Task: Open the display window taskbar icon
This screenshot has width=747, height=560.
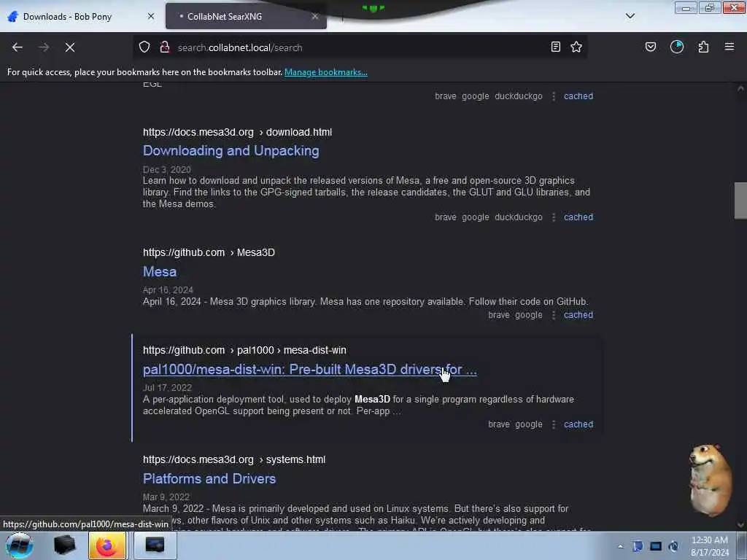Action: [x=155, y=545]
